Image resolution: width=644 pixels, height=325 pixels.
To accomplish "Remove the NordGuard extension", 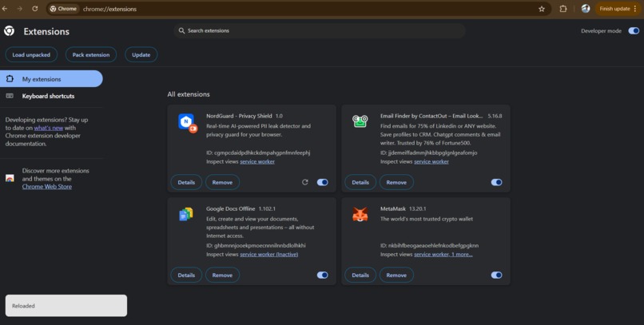I will pyautogui.click(x=222, y=182).
